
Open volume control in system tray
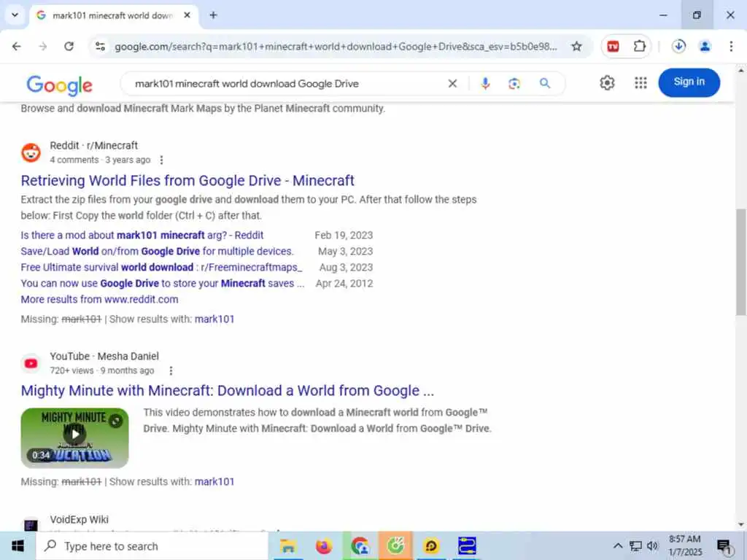(652, 545)
